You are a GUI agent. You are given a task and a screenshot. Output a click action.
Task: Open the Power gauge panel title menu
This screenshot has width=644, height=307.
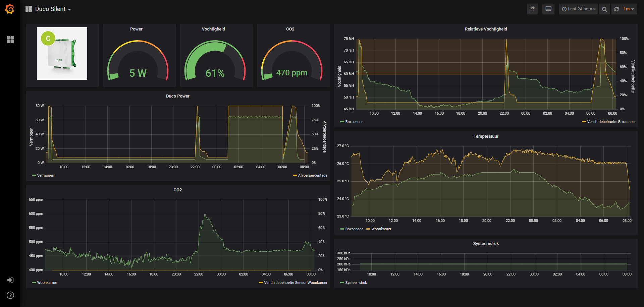[136, 29]
